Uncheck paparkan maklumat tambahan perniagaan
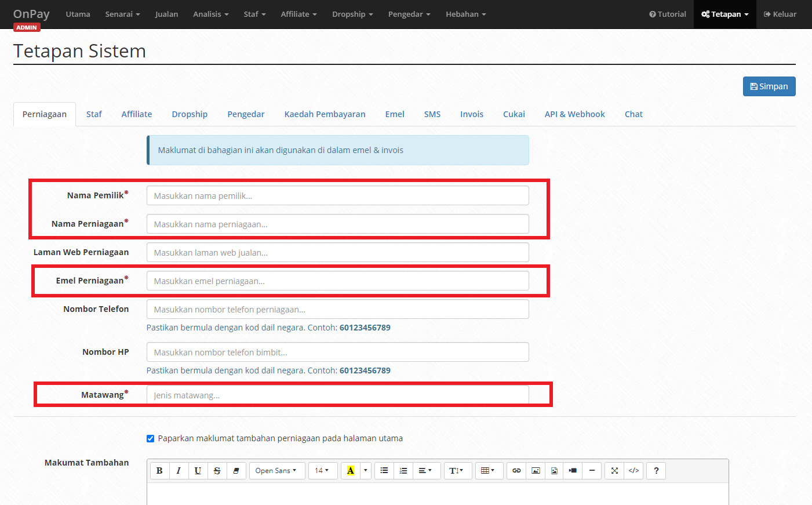Viewport: 812px width, 505px height. (x=150, y=438)
